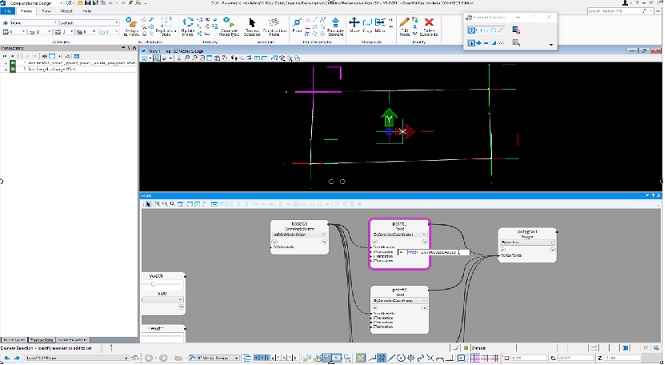Image resolution: width=665 pixels, height=365 pixels.
Task: Toggle the checkmark on highlighted point node
Action: [375, 242]
